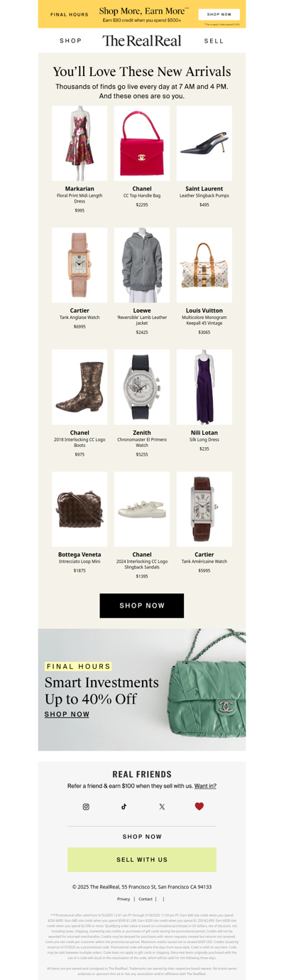Viewport: 284px width, 980px height.
Task: Click the top banner Shop Now button
Action: point(219,14)
